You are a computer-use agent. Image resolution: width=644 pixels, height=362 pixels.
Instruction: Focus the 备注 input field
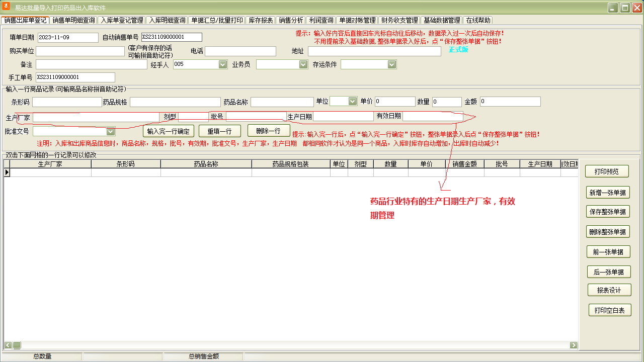point(92,64)
